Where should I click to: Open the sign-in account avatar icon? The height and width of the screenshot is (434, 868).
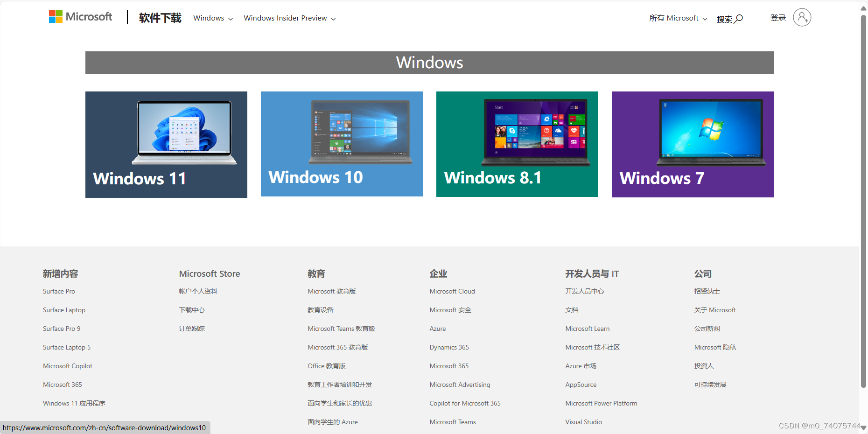coord(802,17)
